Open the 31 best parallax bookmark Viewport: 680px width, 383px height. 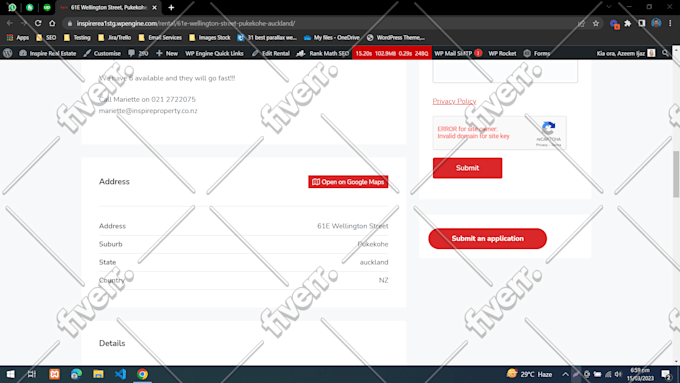(267, 38)
